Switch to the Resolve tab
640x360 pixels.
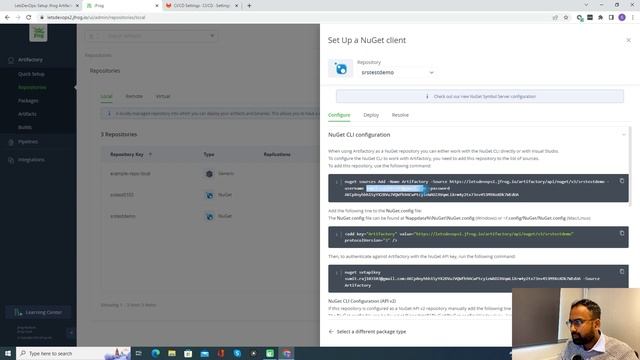(x=400, y=115)
